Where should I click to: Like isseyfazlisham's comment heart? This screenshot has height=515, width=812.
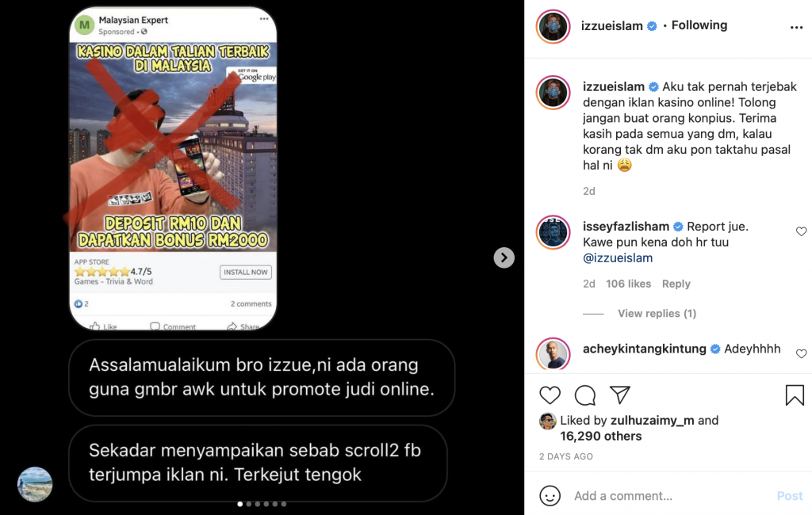click(801, 231)
